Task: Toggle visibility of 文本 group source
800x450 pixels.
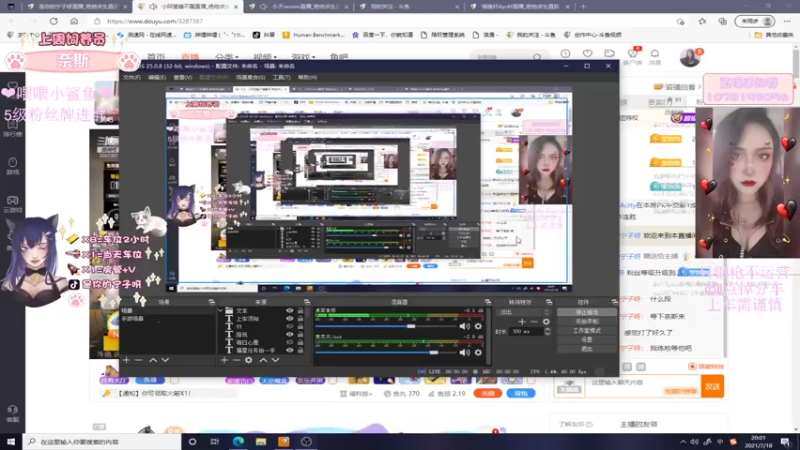Action: [289, 311]
